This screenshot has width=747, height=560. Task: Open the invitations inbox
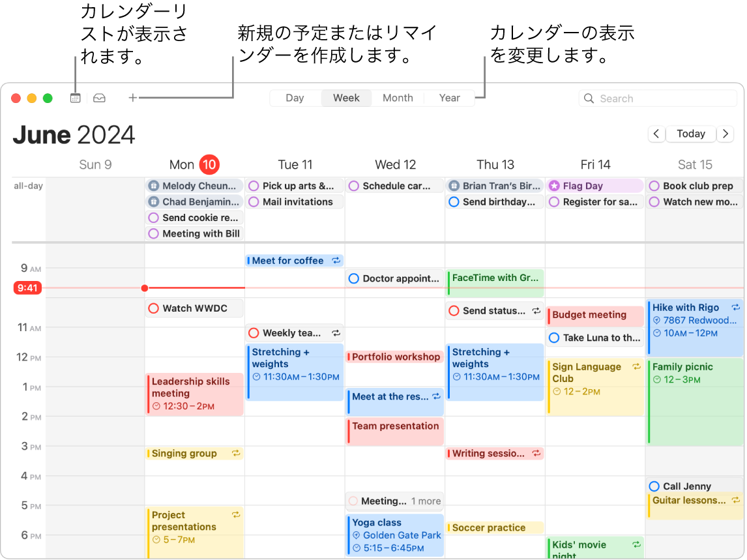click(99, 98)
